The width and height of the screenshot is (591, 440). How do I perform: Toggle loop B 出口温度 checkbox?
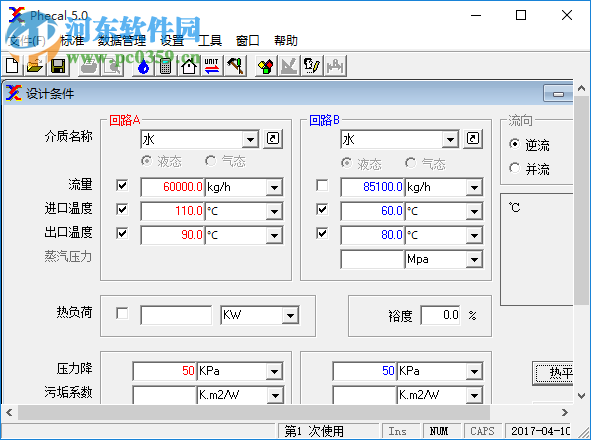tap(322, 233)
